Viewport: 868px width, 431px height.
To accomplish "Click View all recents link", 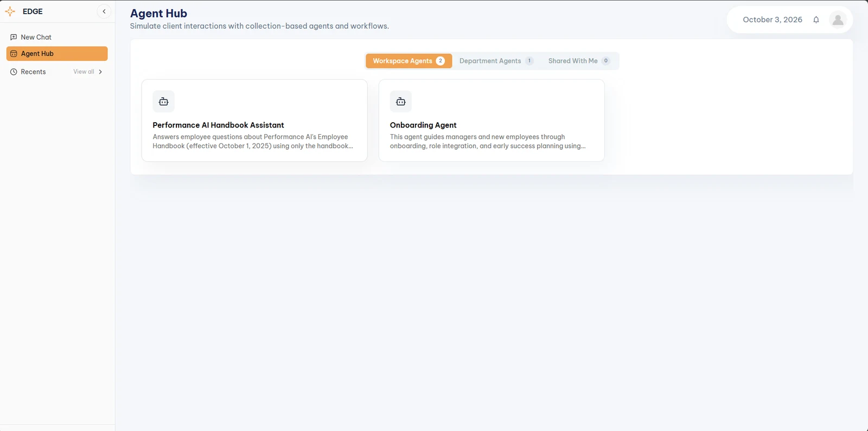I will pos(84,72).
